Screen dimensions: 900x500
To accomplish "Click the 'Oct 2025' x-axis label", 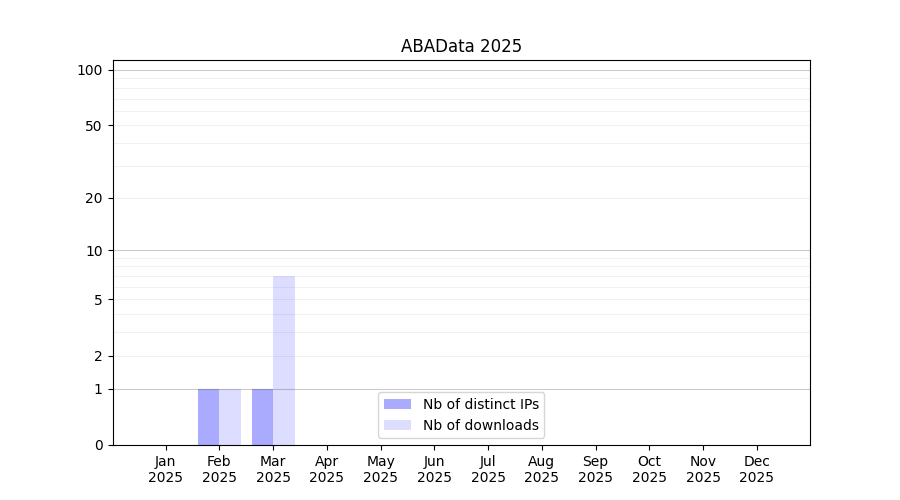I will click(649, 469).
